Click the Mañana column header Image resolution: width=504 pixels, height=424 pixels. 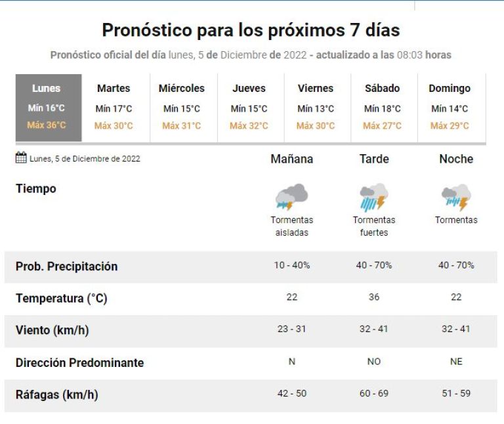point(292,159)
